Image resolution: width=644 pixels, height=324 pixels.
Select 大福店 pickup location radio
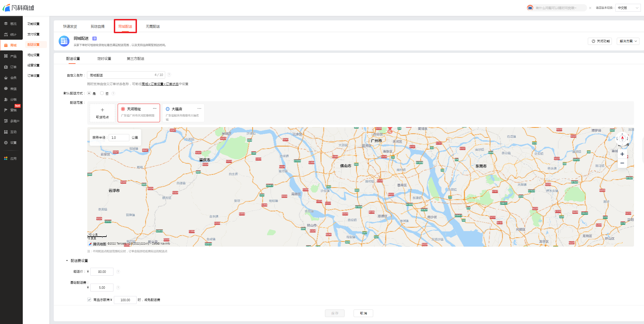(x=168, y=109)
